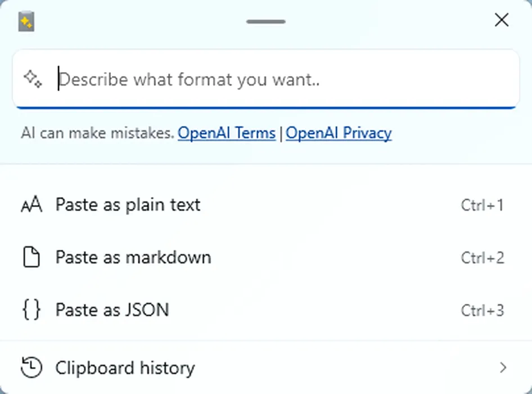Click the markdown document page icon
Image resolution: width=532 pixels, height=394 pixels.
tap(31, 257)
